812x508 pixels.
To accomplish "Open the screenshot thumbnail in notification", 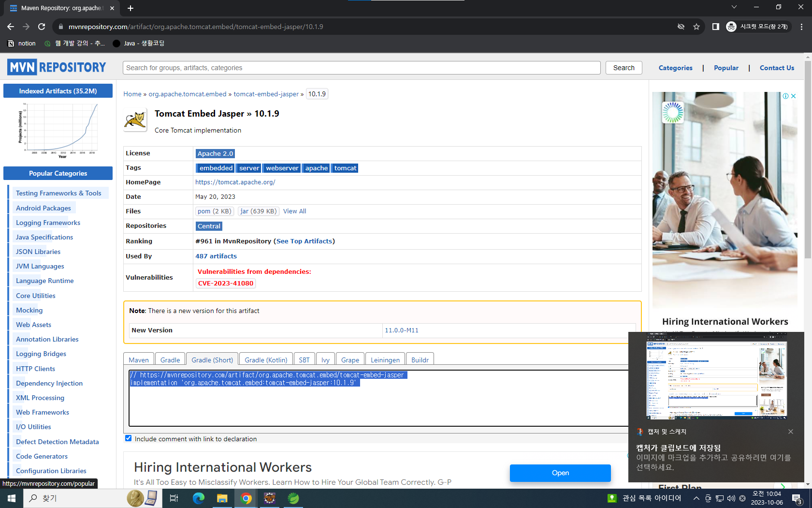I will [x=716, y=376].
